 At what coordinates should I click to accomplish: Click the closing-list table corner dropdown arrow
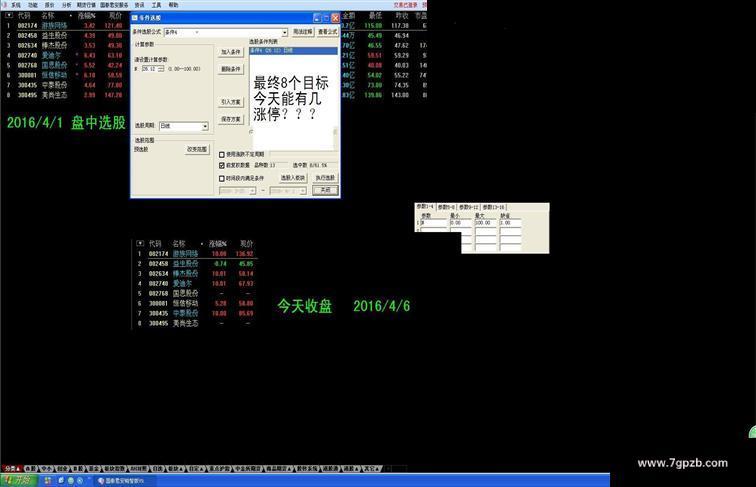click(140, 244)
